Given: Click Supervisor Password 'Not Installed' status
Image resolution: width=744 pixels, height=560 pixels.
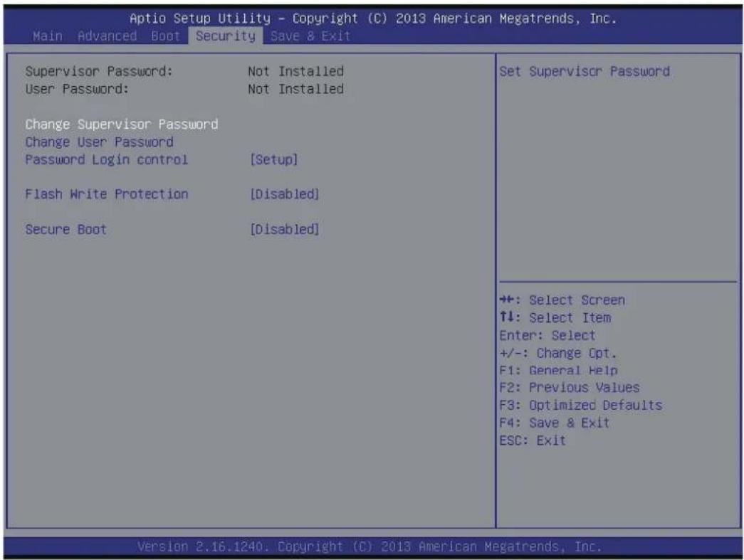Looking at the screenshot, I should [x=295, y=72].
